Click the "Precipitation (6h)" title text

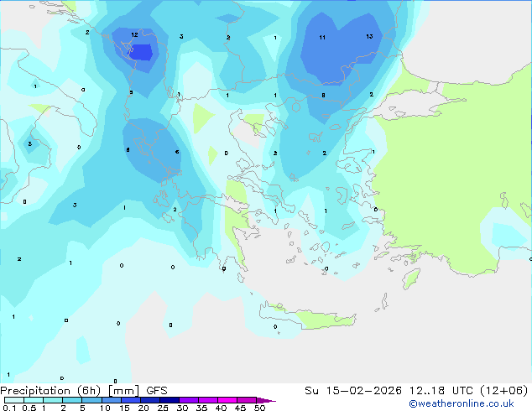(50, 391)
